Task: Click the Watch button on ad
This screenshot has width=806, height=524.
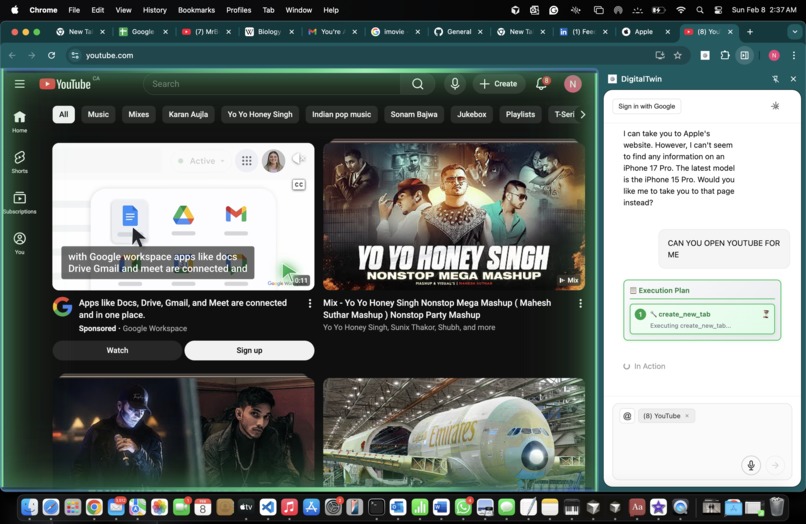Action: click(117, 350)
